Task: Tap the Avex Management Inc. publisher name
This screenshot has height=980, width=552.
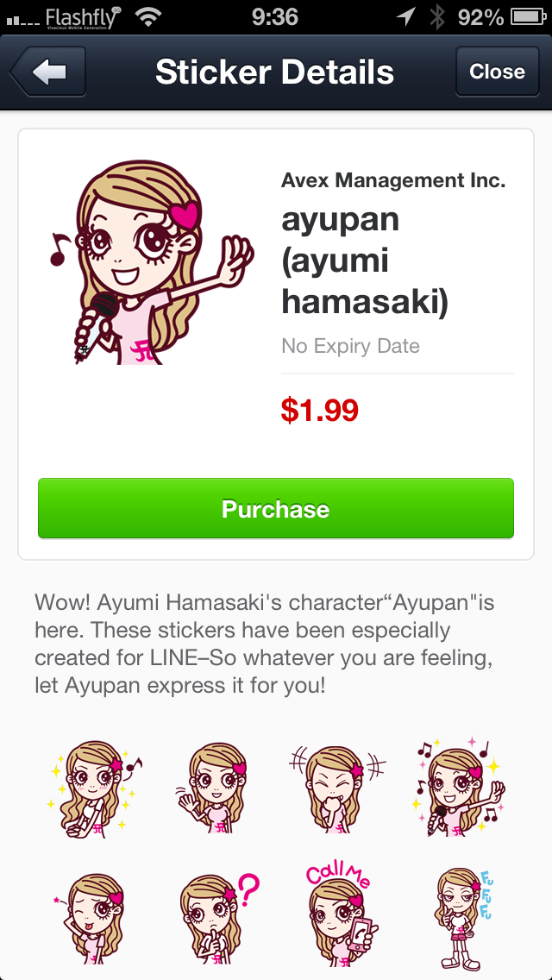Action: (x=393, y=180)
